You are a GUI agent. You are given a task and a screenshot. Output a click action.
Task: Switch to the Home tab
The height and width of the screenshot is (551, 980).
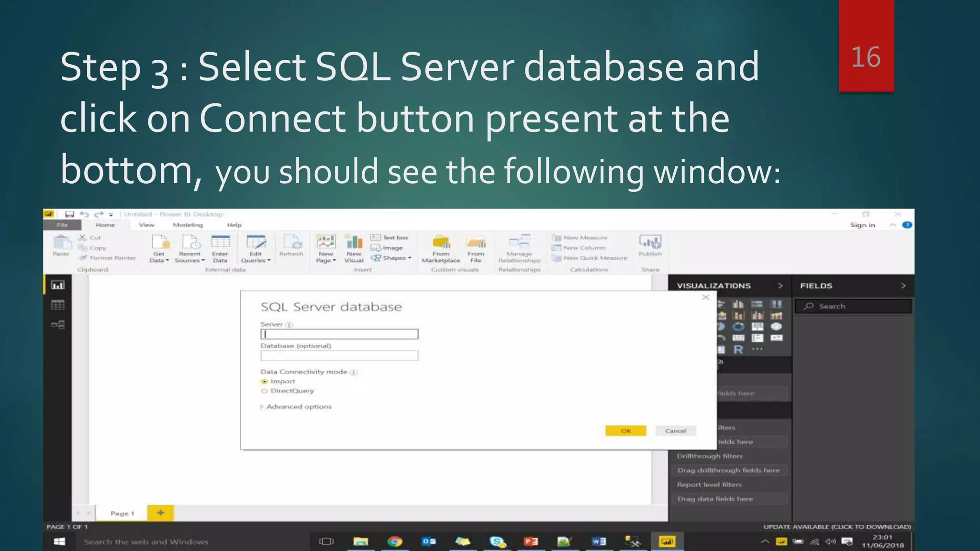(105, 225)
